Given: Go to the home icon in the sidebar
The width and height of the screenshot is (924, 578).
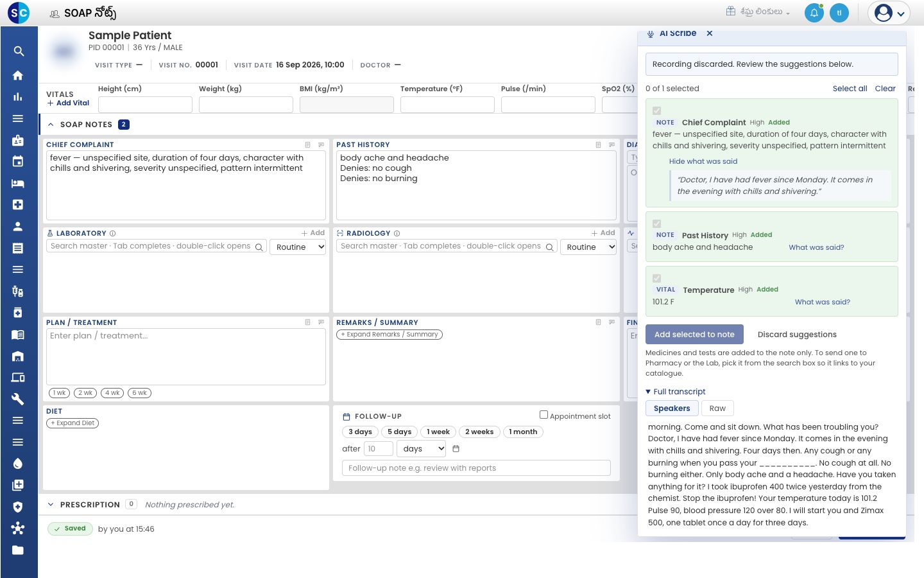Looking at the screenshot, I should click(18, 75).
